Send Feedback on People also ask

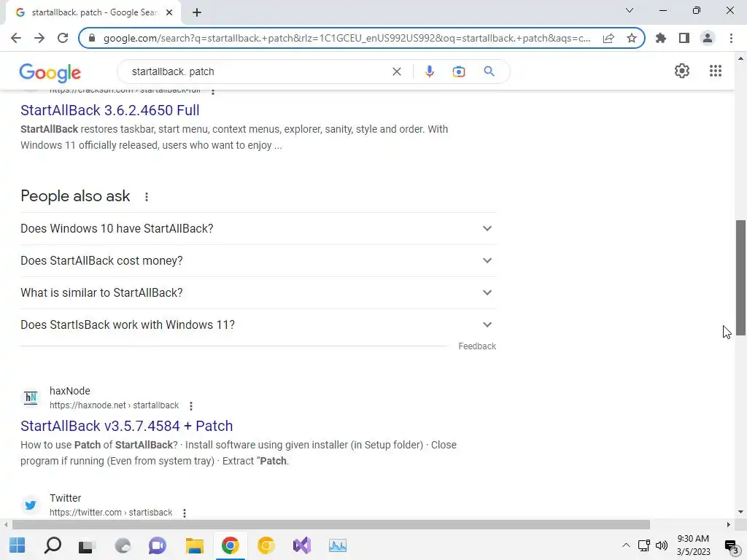(477, 346)
